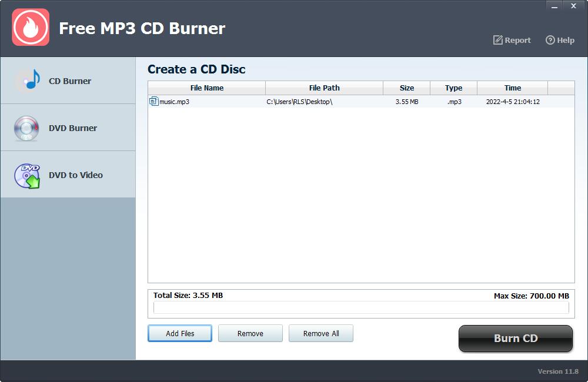Go to DVD to Video tab
This screenshot has width=588, height=382.
point(68,175)
